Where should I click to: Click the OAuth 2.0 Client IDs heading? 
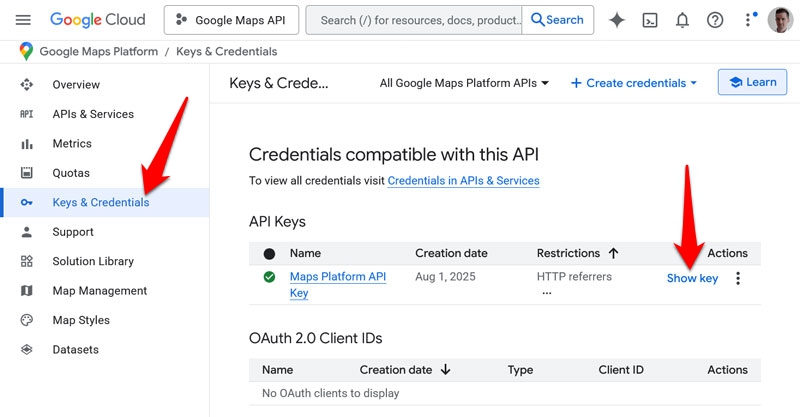click(x=315, y=338)
